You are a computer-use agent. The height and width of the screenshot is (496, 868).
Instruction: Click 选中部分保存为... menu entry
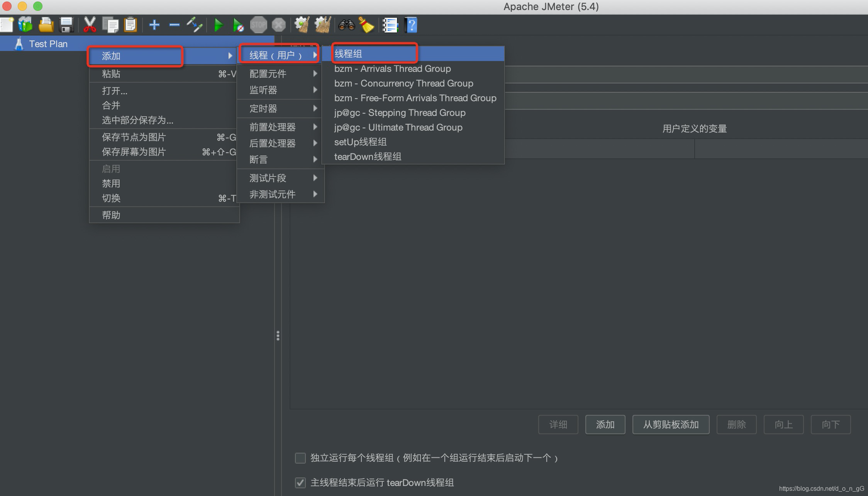tap(163, 120)
